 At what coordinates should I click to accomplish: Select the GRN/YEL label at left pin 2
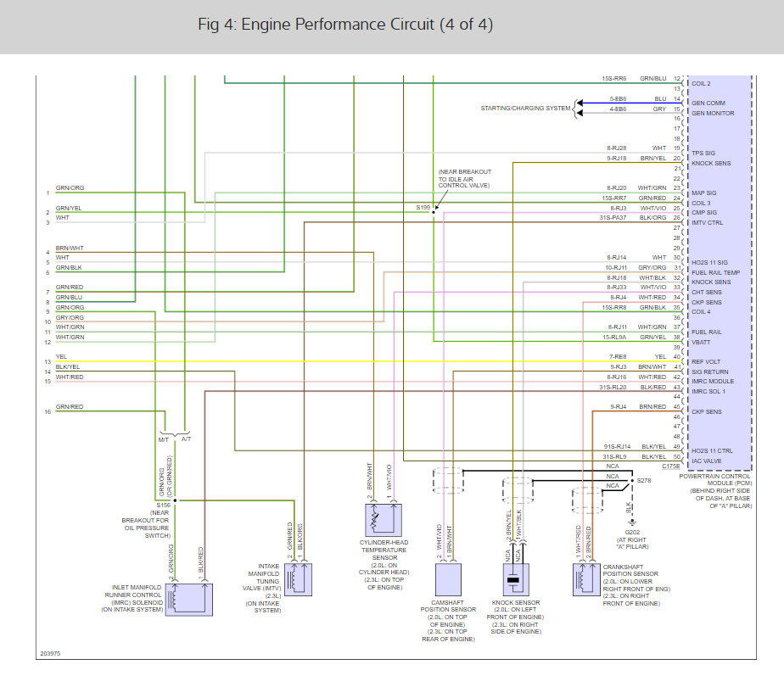coord(69,208)
